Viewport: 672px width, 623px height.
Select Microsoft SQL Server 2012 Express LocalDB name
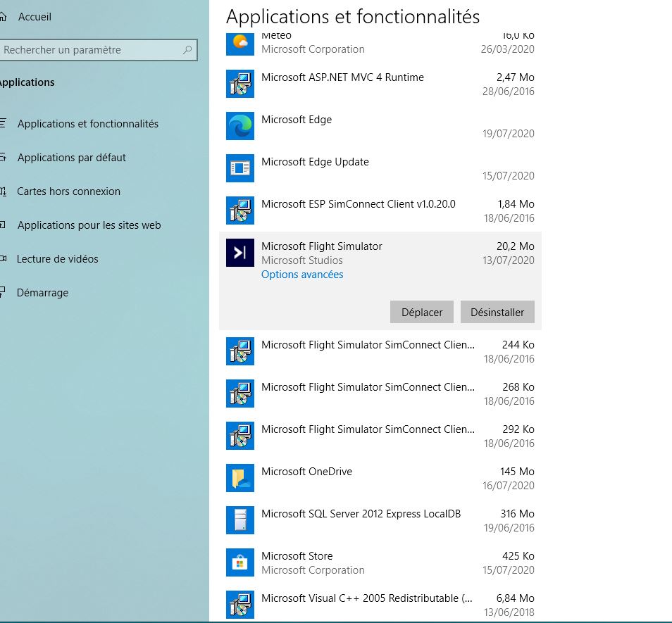pos(361,514)
